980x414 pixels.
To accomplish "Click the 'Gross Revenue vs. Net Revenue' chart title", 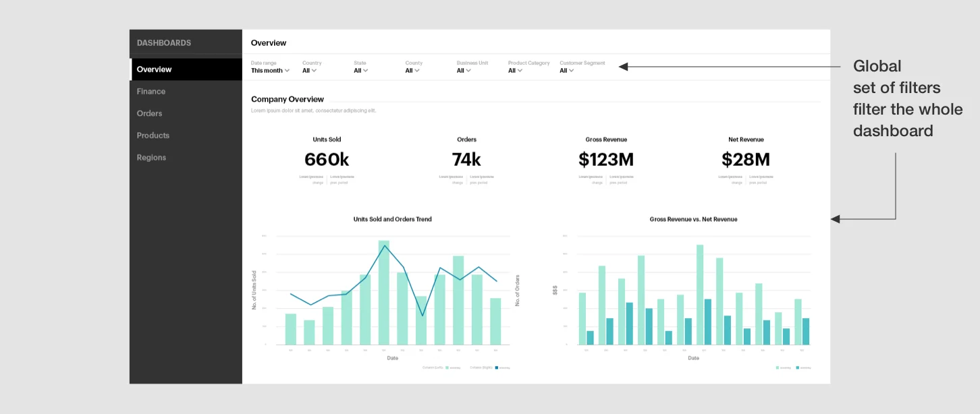I will click(x=693, y=219).
